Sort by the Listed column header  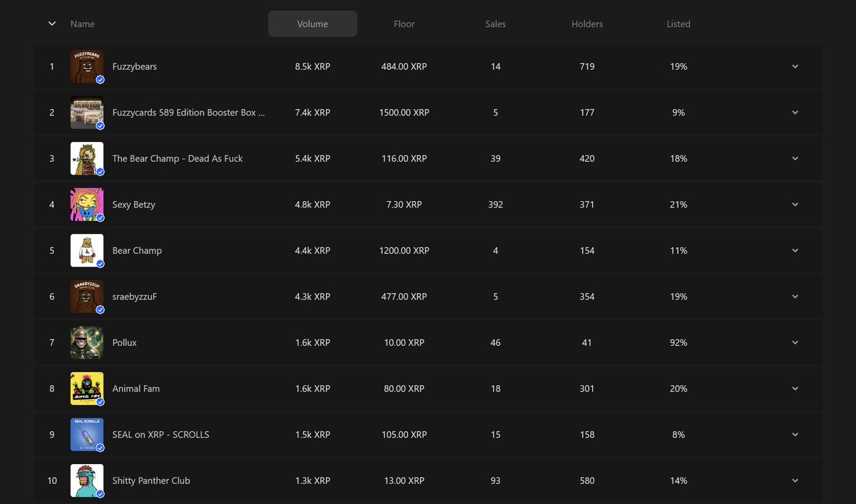point(678,24)
